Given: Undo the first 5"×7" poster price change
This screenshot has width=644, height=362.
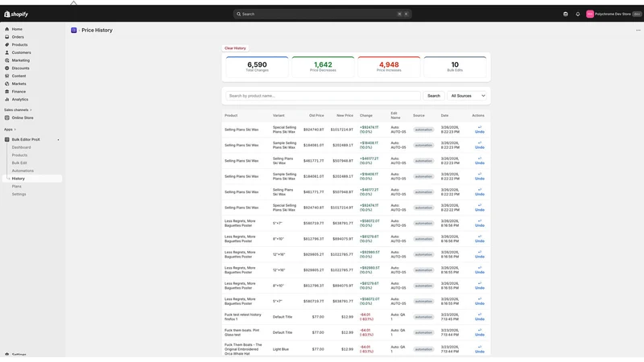Looking at the screenshot, I should point(480,224).
